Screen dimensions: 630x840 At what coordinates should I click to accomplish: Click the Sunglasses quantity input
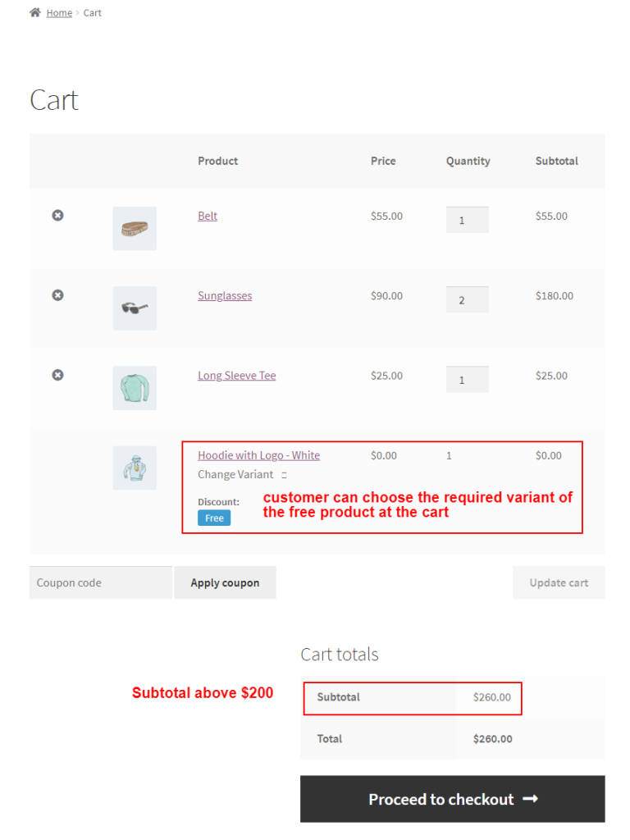coord(467,299)
